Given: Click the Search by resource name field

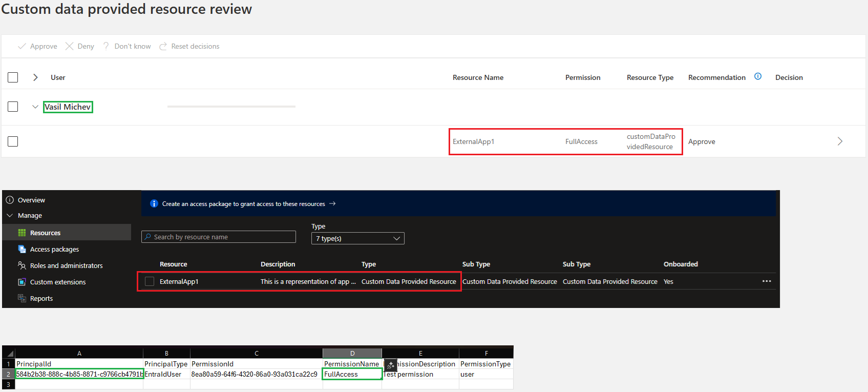Looking at the screenshot, I should point(219,237).
